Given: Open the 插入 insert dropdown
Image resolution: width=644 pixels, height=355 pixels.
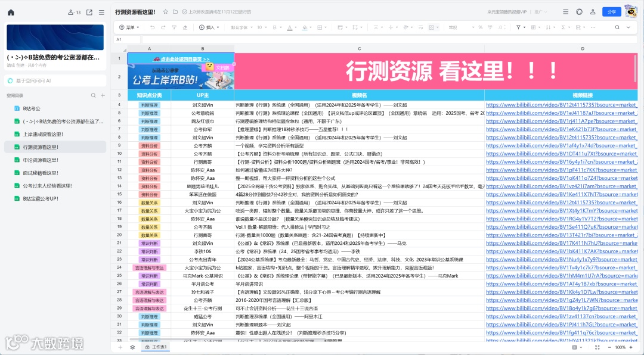Looking at the screenshot, I should [x=209, y=27].
